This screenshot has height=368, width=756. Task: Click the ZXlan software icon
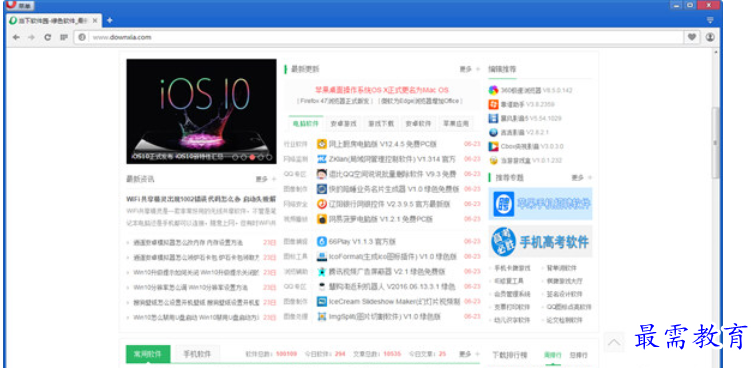click(322, 159)
